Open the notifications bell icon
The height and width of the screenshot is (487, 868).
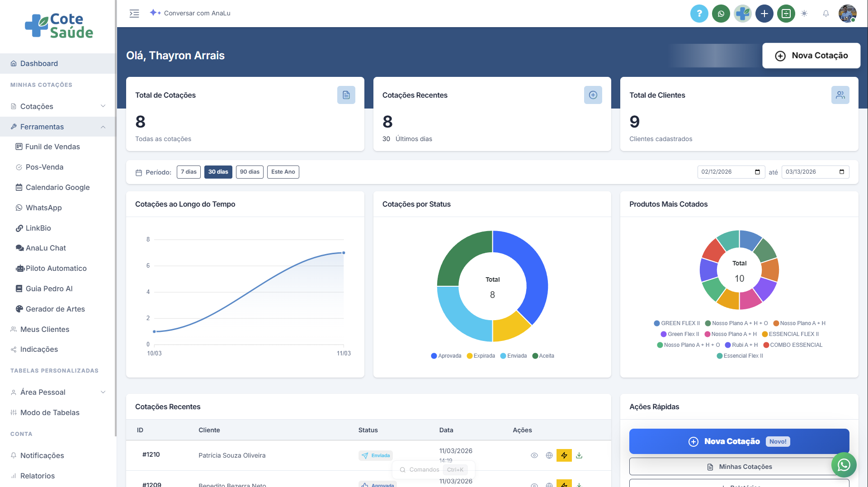pos(826,14)
